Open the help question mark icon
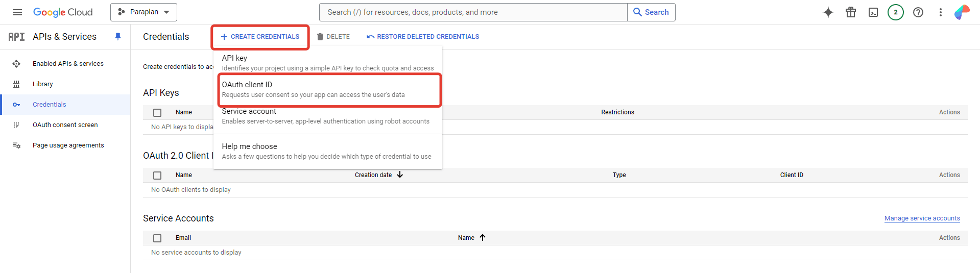The height and width of the screenshot is (273, 980). point(918,12)
